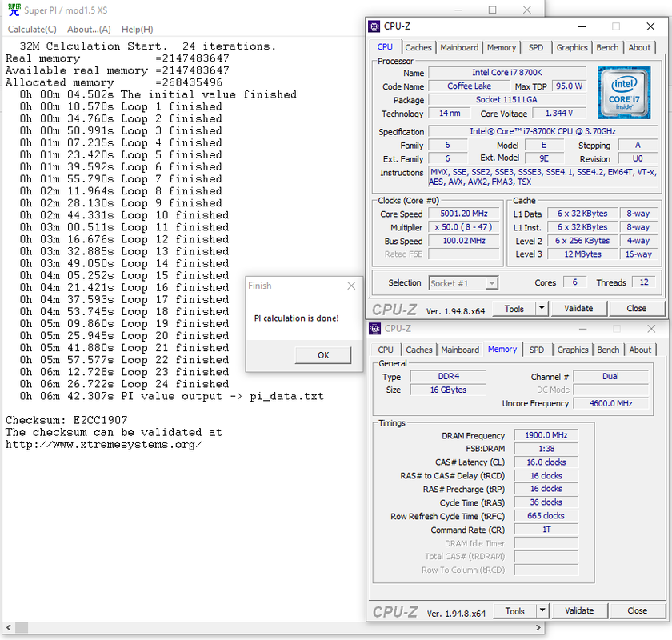Open the Help menu in Super PI

click(137, 29)
